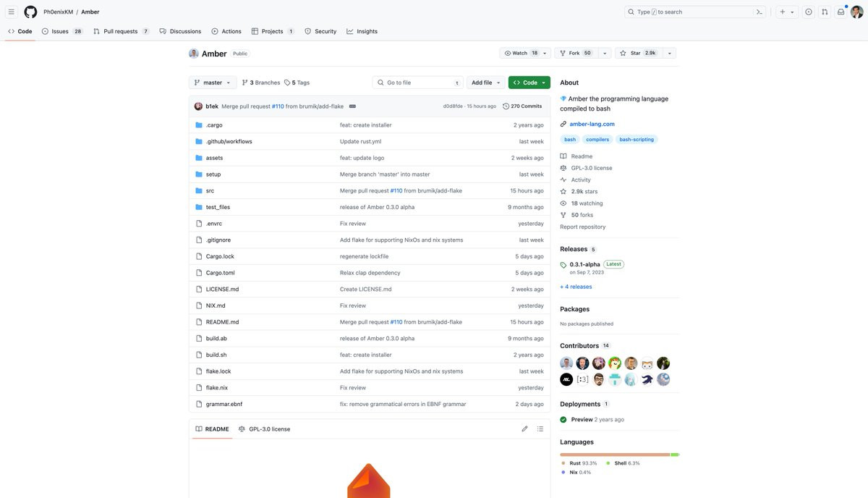Open the Issues tab
The height and width of the screenshot is (498, 868).
tap(62, 31)
